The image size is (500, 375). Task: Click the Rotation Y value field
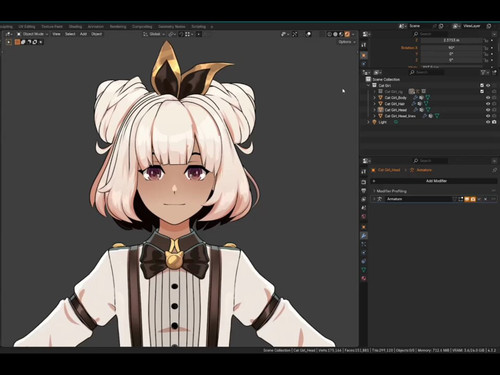[x=451, y=54]
